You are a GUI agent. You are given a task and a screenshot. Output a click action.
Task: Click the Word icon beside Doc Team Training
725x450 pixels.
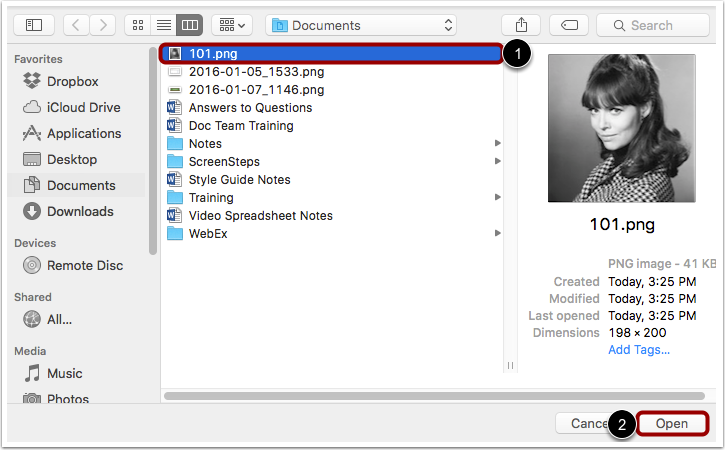(174, 126)
